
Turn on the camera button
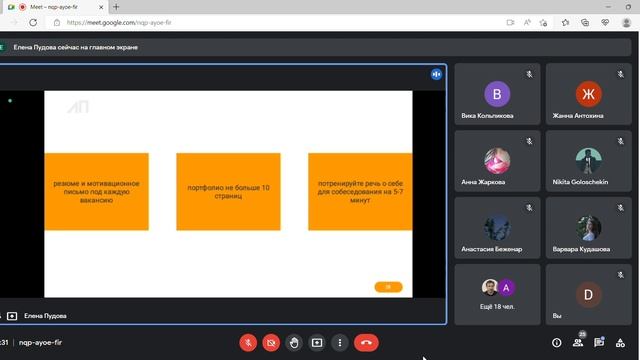[271, 343]
